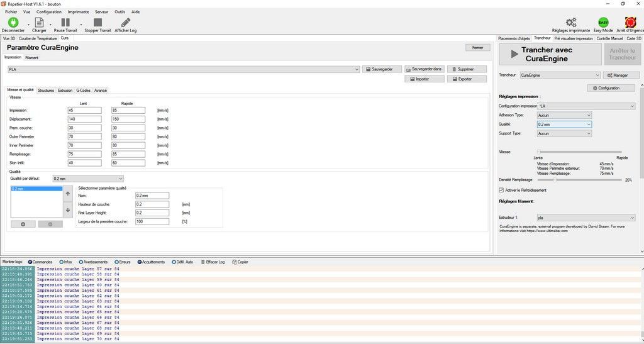This screenshot has width=644, height=344.
Task: Switch to Courbe de Température tab
Action: [38, 38]
